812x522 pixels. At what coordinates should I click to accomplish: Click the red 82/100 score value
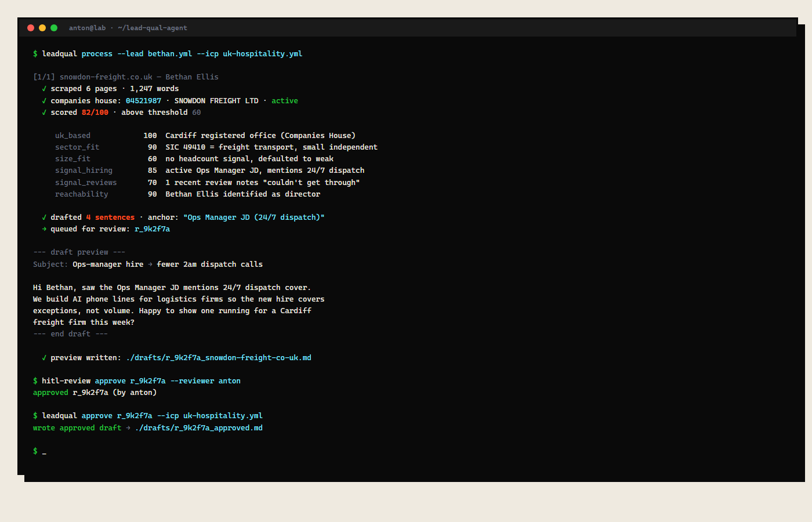(95, 113)
